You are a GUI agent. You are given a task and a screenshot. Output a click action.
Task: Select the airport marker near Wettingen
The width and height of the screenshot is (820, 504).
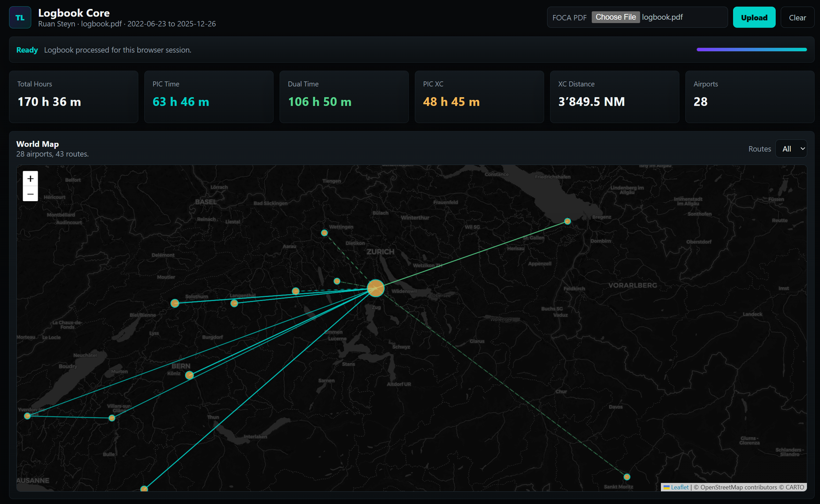pyautogui.click(x=324, y=233)
